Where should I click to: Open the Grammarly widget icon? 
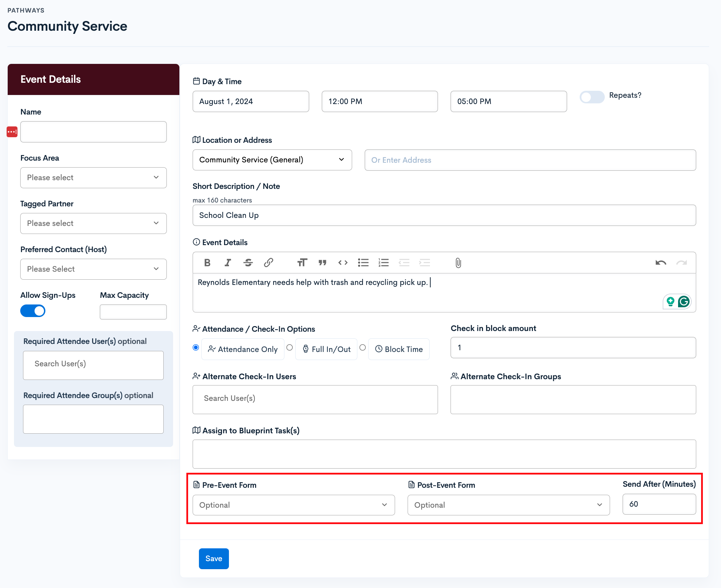point(684,301)
